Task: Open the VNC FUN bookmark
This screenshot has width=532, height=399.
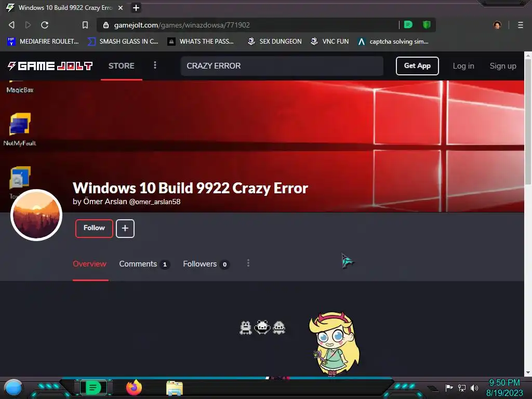Action: coord(330,42)
